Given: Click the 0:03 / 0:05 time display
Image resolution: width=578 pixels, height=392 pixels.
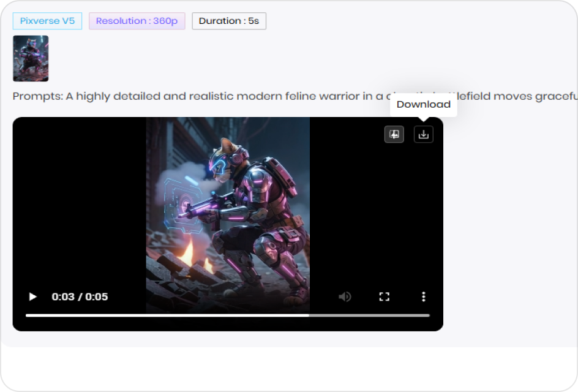Looking at the screenshot, I should point(80,296).
